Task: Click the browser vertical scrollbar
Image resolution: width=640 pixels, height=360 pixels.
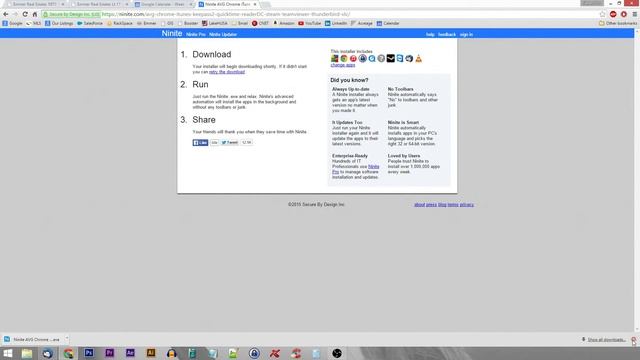Action: 637,180
